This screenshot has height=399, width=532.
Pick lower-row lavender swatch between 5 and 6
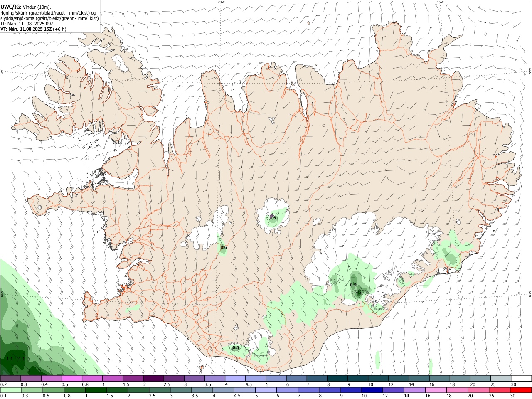coord(266,390)
